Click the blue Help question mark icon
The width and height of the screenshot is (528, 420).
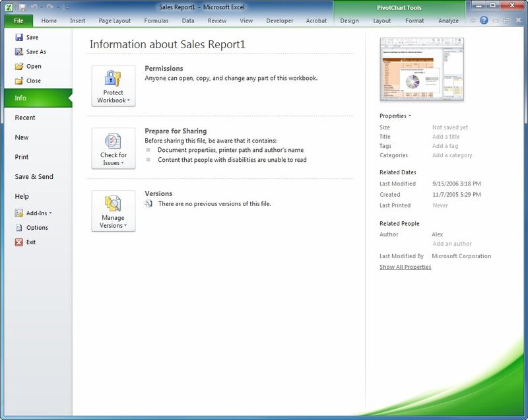click(x=484, y=20)
